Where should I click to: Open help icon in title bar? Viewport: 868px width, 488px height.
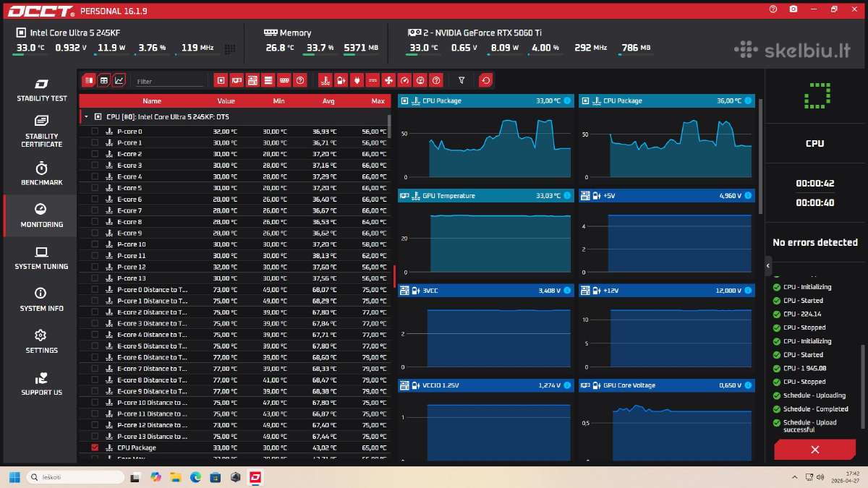[x=773, y=9]
